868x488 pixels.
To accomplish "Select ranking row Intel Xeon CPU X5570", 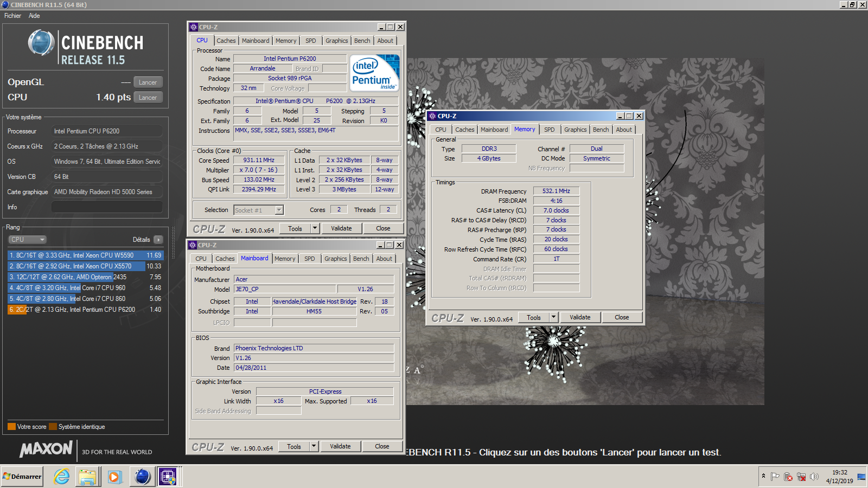I will pos(85,266).
